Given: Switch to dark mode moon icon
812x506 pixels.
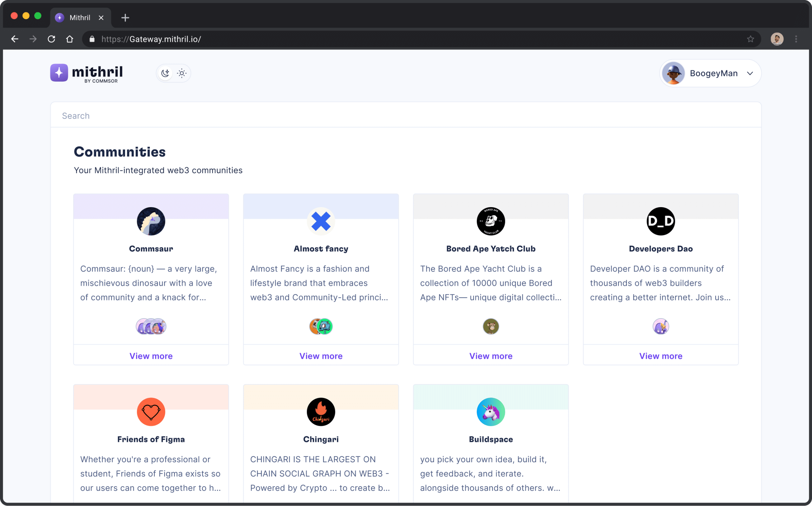Looking at the screenshot, I should (165, 73).
